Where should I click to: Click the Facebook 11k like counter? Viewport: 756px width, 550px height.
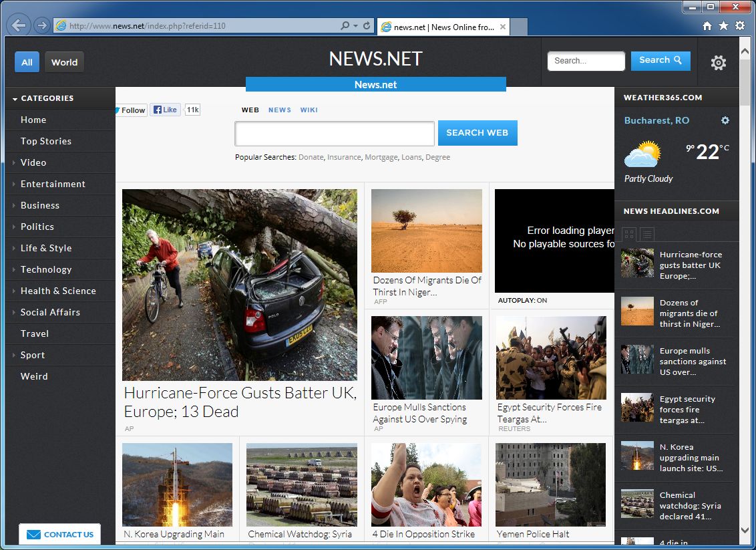click(192, 110)
